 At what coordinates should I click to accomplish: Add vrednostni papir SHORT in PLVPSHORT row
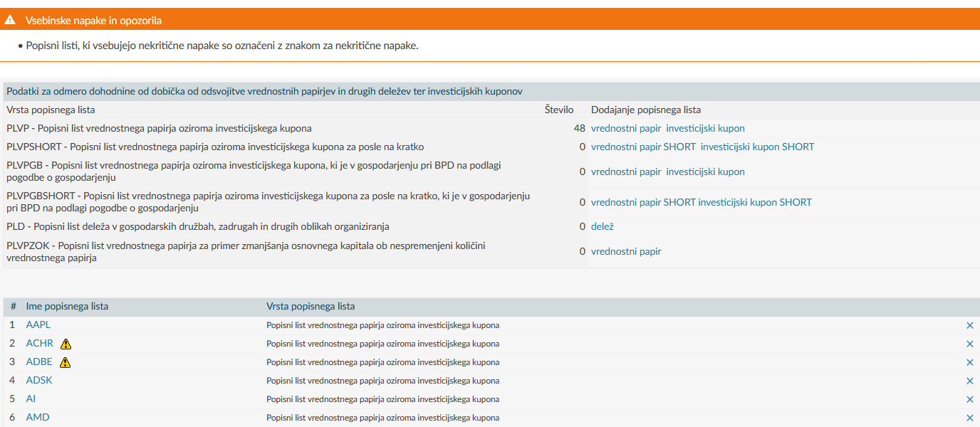pos(643,147)
